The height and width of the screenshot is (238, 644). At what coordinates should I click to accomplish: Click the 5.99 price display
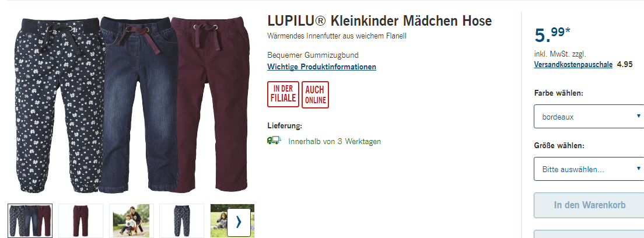[x=552, y=35]
